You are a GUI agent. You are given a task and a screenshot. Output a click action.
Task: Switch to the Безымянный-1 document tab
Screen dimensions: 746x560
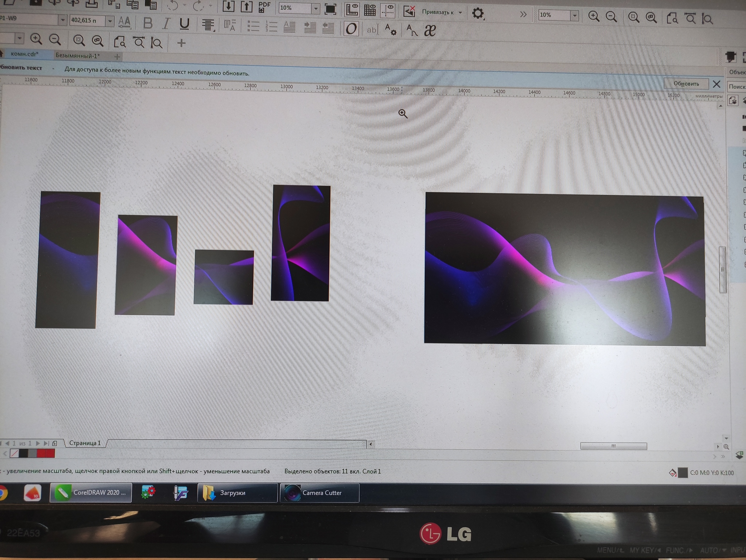pos(77,56)
